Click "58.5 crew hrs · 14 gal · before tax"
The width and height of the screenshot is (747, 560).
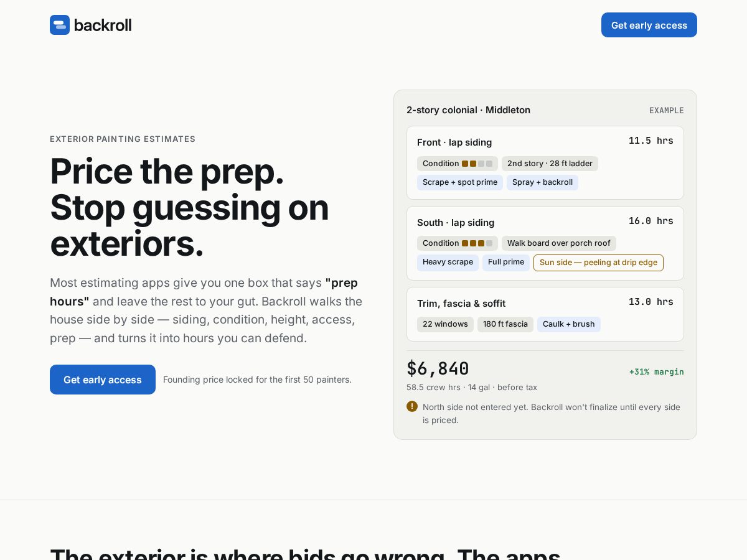(472, 387)
